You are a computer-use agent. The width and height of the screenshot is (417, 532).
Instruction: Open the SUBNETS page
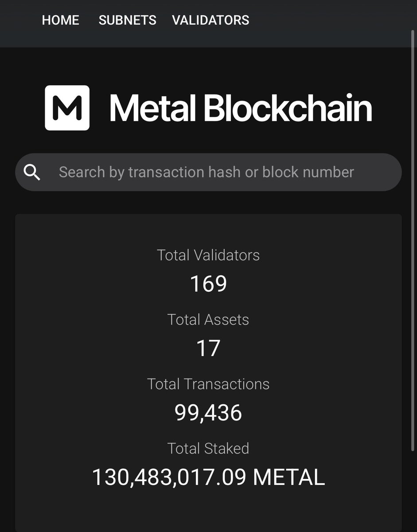(x=127, y=20)
